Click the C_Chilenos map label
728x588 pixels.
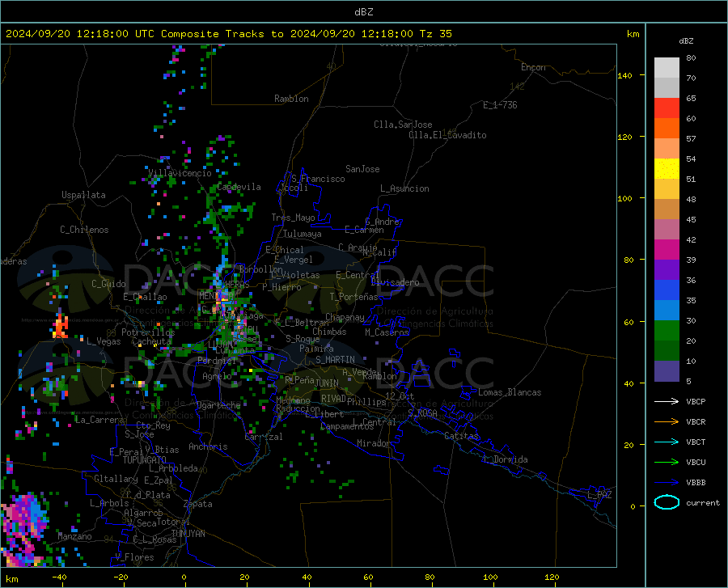click(x=84, y=230)
